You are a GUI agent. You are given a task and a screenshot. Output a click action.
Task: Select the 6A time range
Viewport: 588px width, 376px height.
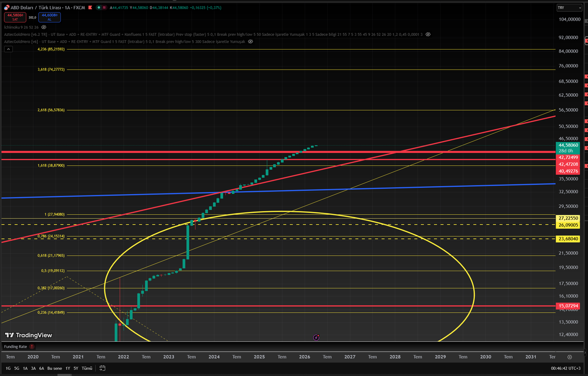(x=42, y=368)
